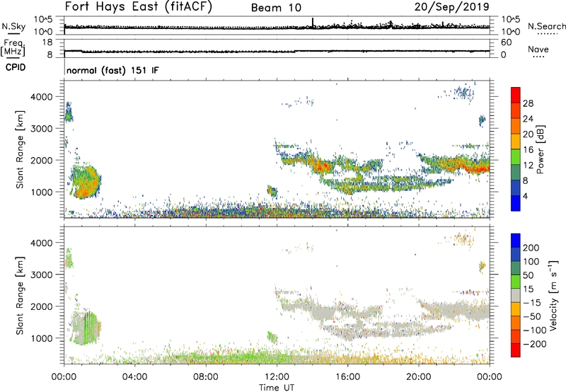Click the frequency trace line in Freq panel
Image resolution: width=566 pixels, height=392 pixels.
coord(277,51)
